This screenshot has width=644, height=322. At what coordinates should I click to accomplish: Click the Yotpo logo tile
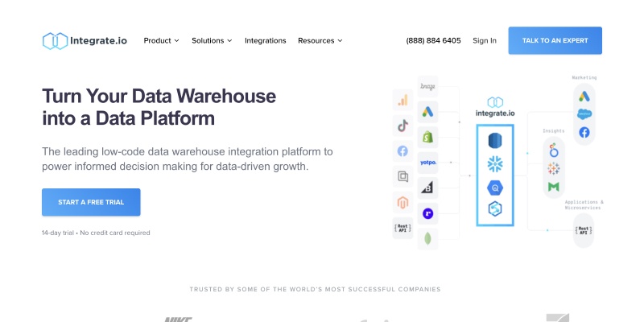click(x=427, y=163)
